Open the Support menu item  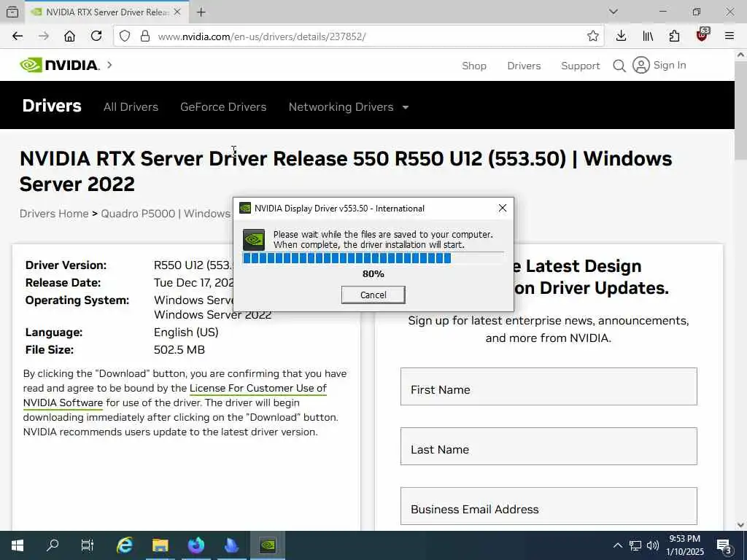pyautogui.click(x=580, y=66)
